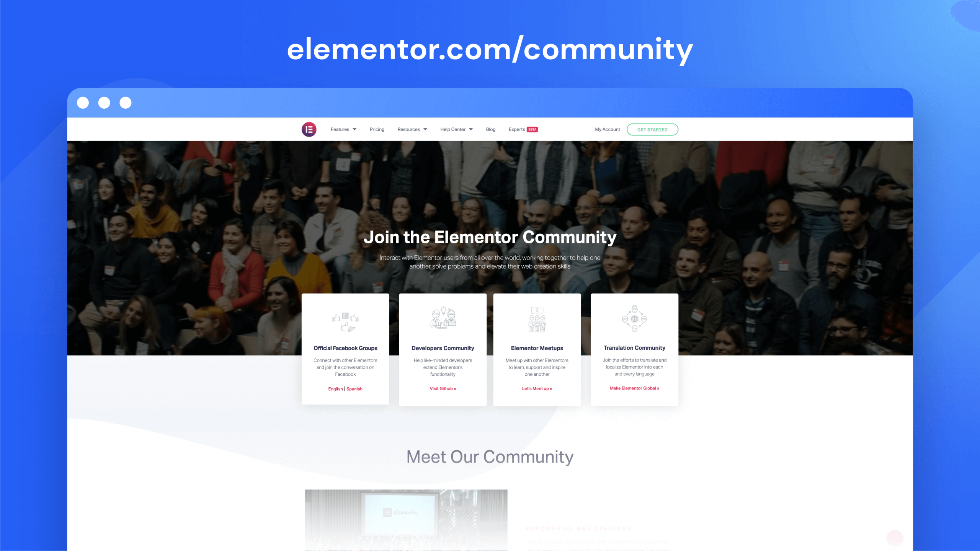Open the Features navigation menu item
The image size is (980, 551).
[343, 129]
